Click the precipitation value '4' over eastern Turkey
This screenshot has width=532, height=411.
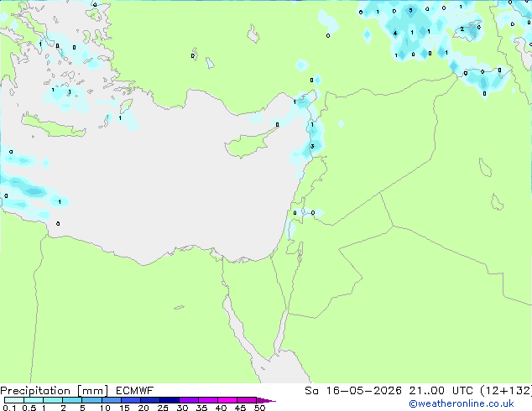tap(395, 34)
